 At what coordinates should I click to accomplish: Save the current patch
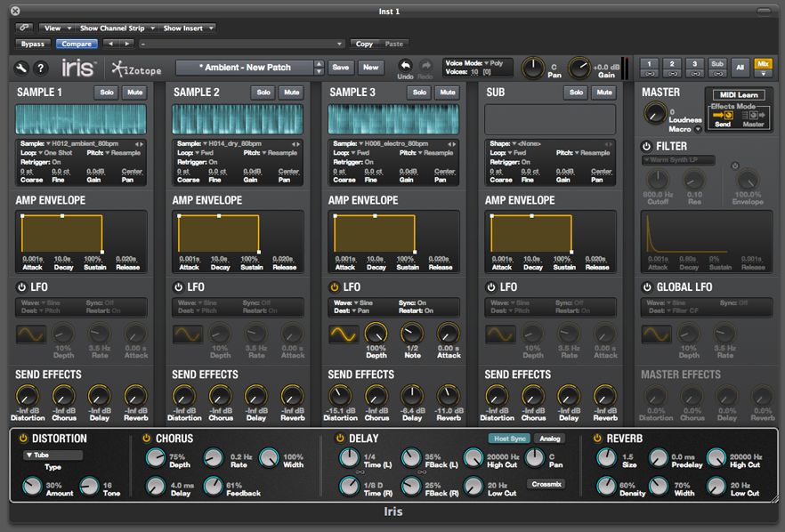click(340, 67)
